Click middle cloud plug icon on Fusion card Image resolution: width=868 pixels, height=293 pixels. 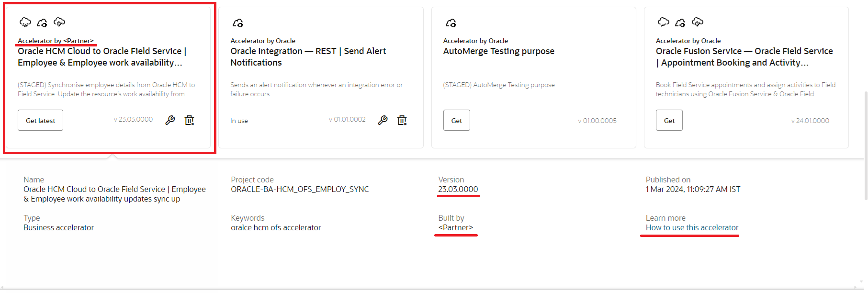[x=680, y=23]
